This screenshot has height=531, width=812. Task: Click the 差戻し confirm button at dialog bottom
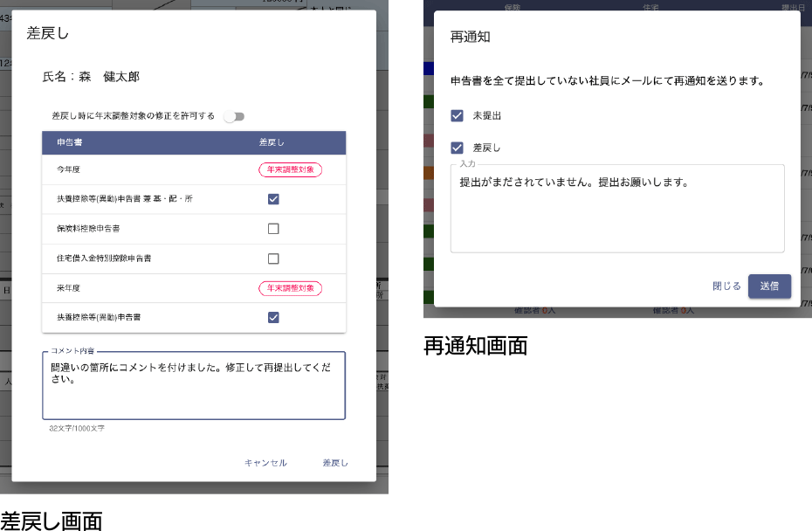[x=335, y=463]
